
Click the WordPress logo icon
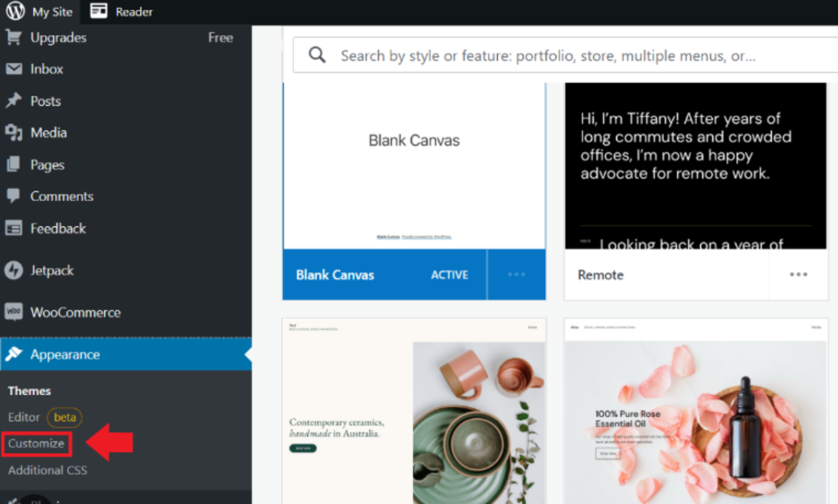pyautogui.click(x=15, y=11)
